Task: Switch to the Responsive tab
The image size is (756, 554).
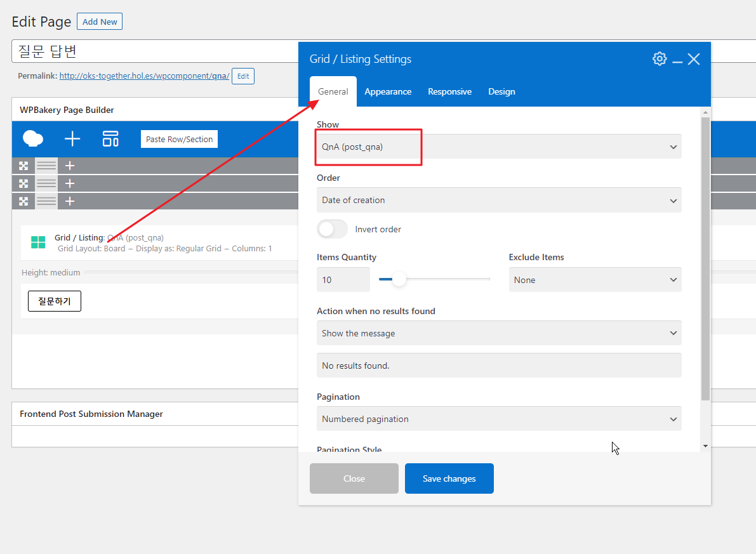Action: tap(449, 91)
